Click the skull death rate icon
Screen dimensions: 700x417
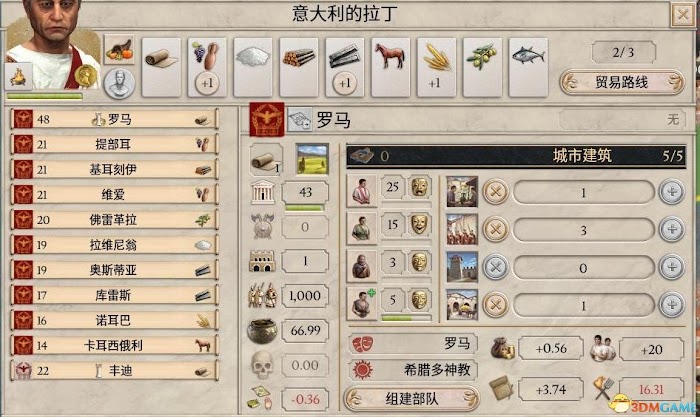pyautogui.click(x=262, y=365)
